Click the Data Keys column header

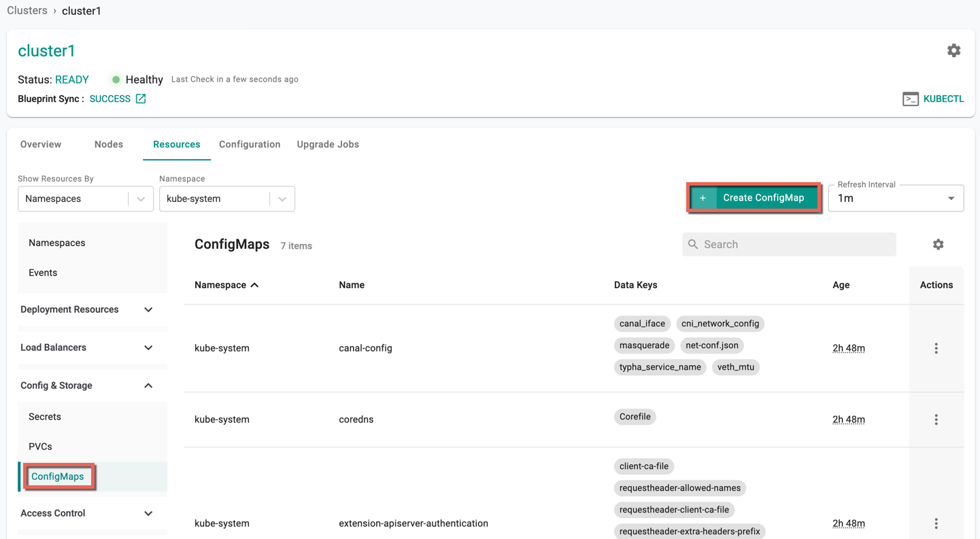tap(635, 285)
